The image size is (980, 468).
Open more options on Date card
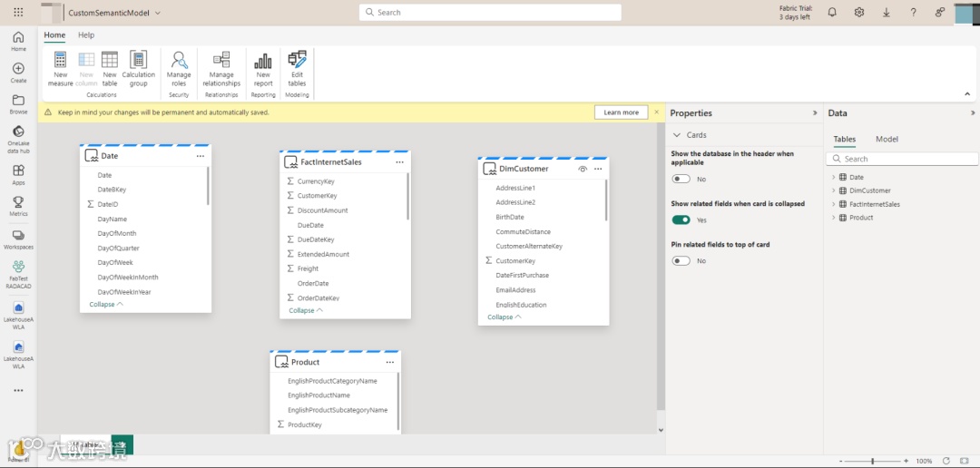pyautogui.click(x=200, y=156)
